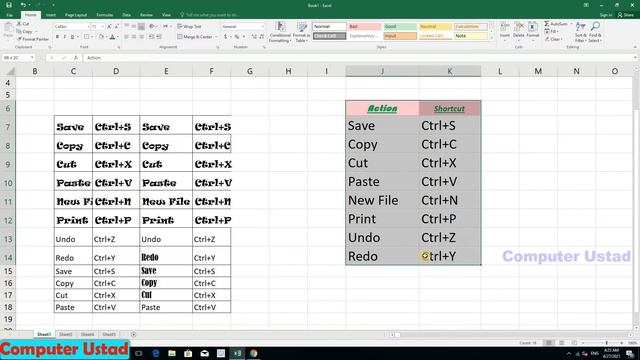The width and height of the screenshot is (640, 360).
Task: Click the Decrease Decimal icon
Action: point(261,37)
